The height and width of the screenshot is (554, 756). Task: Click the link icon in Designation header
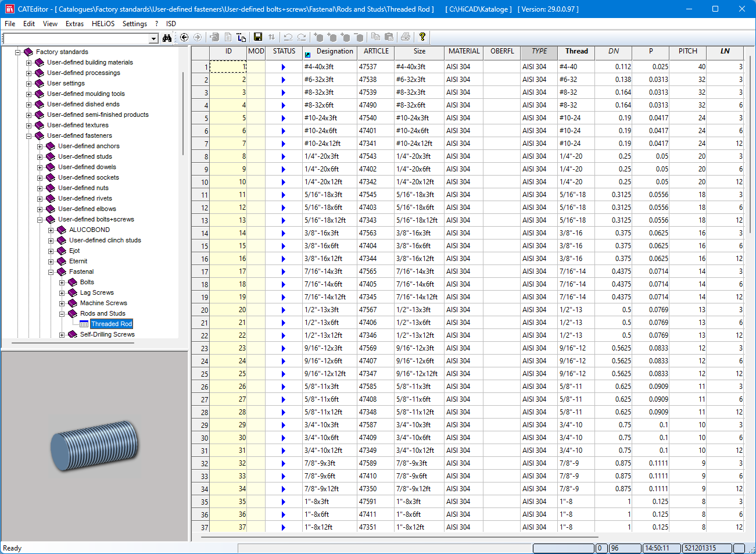click(307, 55)
